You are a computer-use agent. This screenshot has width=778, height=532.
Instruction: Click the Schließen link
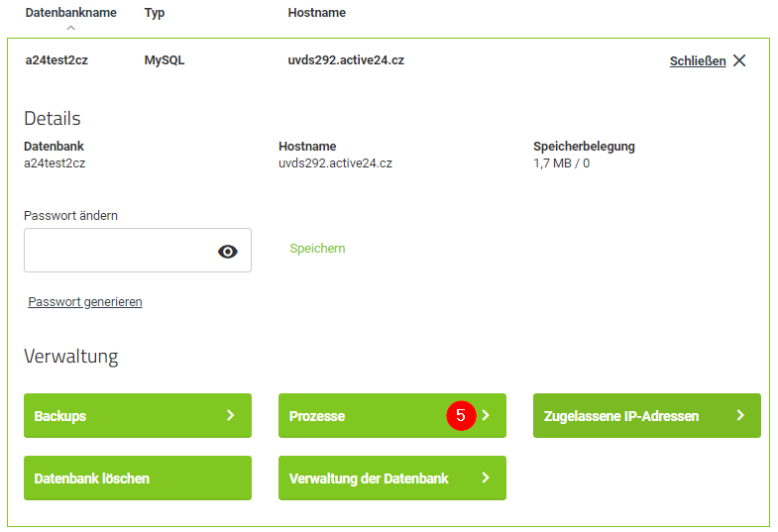697,60
